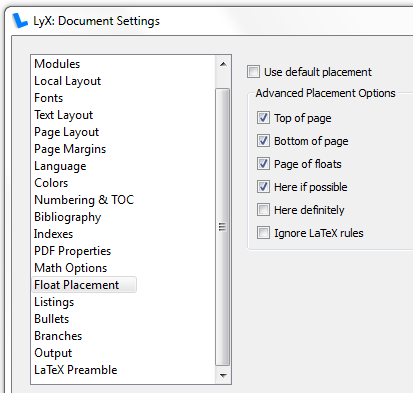Image resolution: width=413 pixels, height=393 pixels.
Task: Uncheck Top of page option
Action: click(x=263, y=118)
